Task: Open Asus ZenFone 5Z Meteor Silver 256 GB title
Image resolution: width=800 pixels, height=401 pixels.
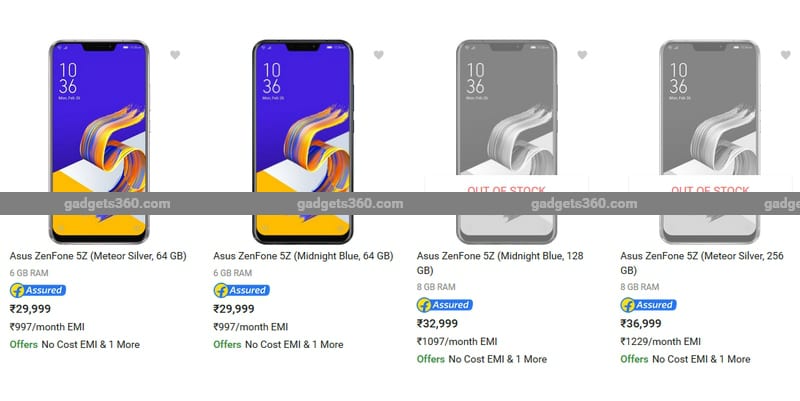Action: tap(702, 263)
